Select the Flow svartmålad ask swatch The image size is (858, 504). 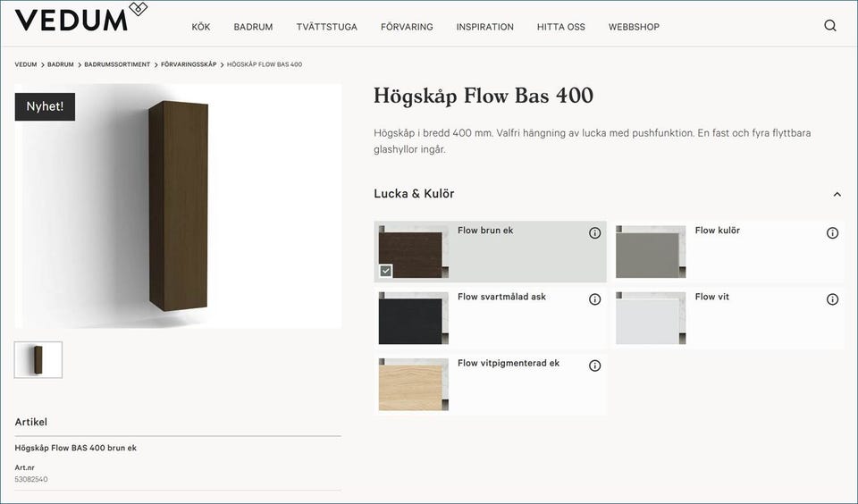[414, 318]
